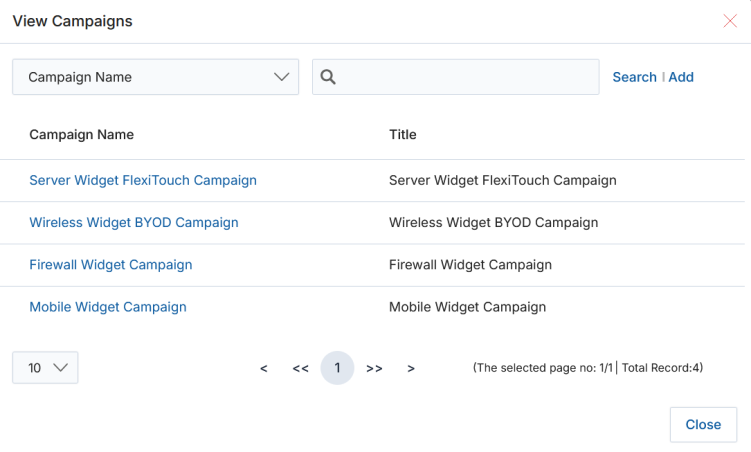Click the magnifier icon in search box
The image size is (751, 452).
[328, 77]
